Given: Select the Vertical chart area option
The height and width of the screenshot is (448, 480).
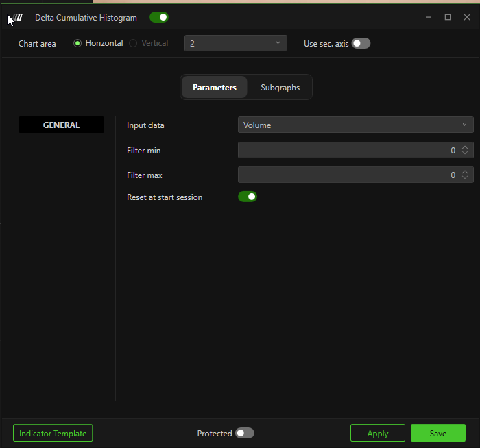Looking at the screenshot, I should [134, 43].
